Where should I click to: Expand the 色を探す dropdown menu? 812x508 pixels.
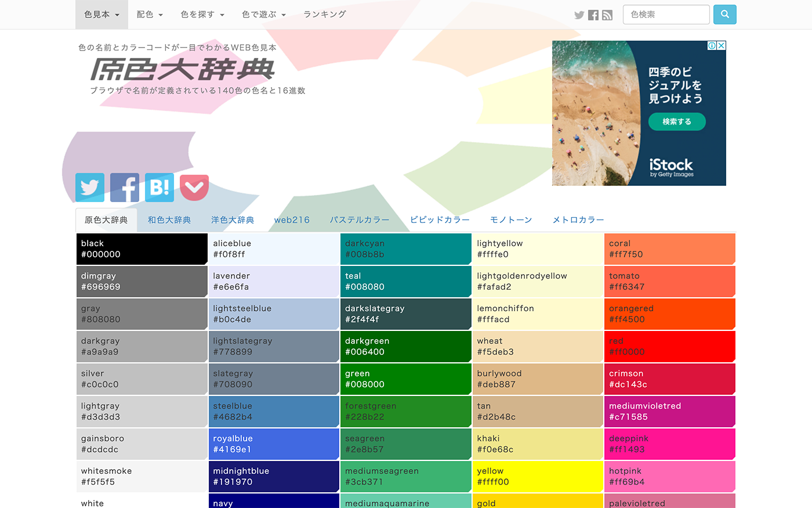[202, 15]
